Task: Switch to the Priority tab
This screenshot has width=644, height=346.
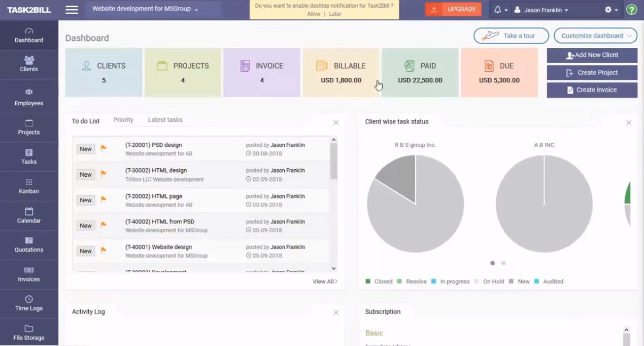Action: point(123,119)
